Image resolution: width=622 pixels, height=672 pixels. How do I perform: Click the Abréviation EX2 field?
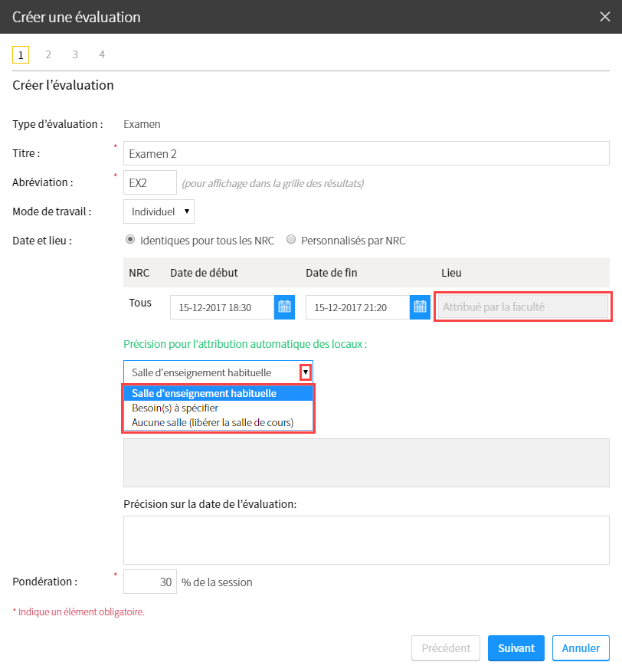(150, 182)
